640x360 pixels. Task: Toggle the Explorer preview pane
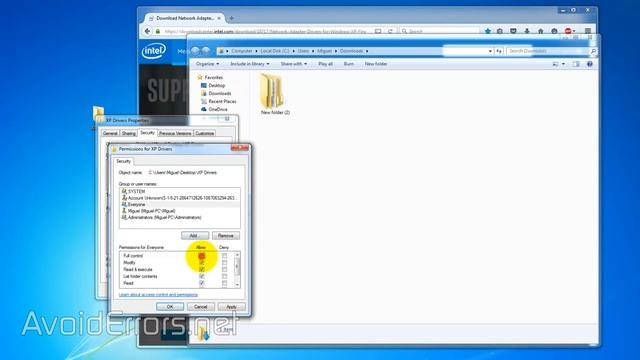click(576, 64)
